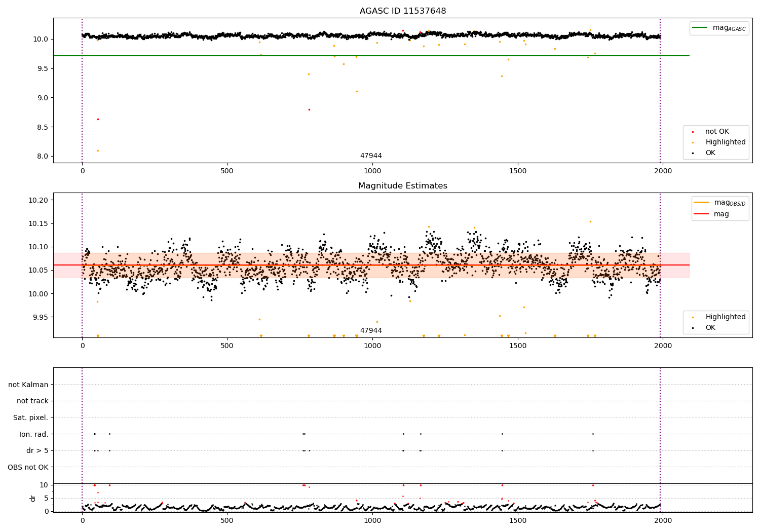
Task: Click the 'not track' row label
Action: click(32, 401)
